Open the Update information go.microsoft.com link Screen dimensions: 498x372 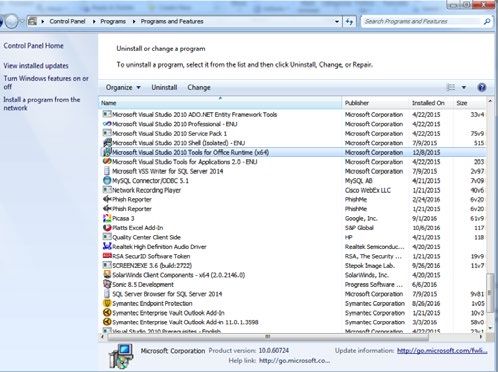click(442, 351)
